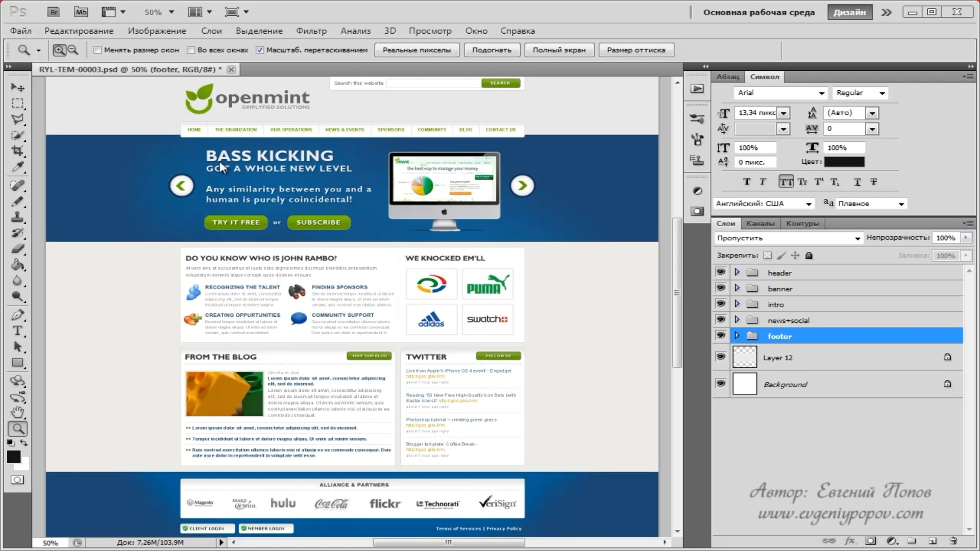The height and width of the screenshot is (551, 980).
Task: Launch Bridge with the Br icon
Action: point(54,12)
